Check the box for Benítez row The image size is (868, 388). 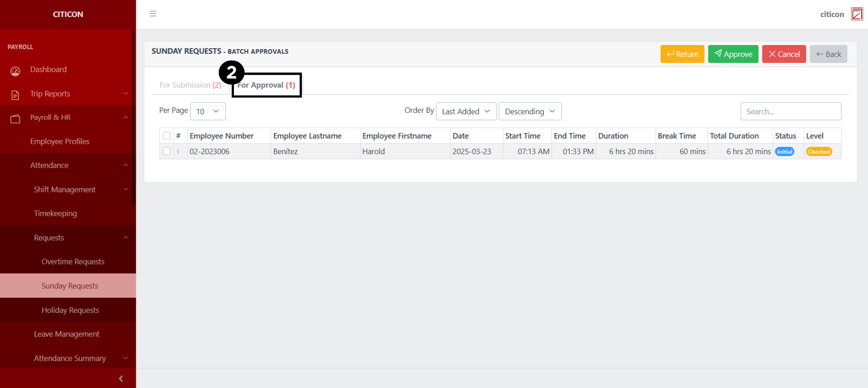[167, 151]
